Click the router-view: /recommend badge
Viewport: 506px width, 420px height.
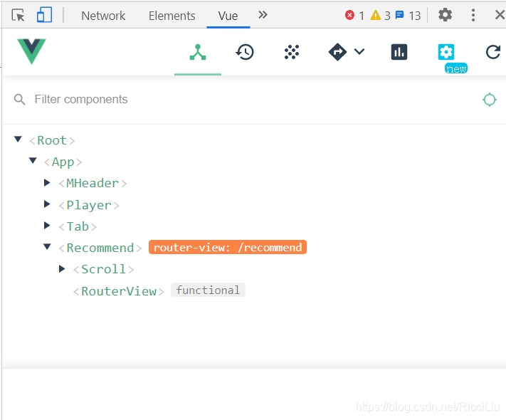(228, 247)
